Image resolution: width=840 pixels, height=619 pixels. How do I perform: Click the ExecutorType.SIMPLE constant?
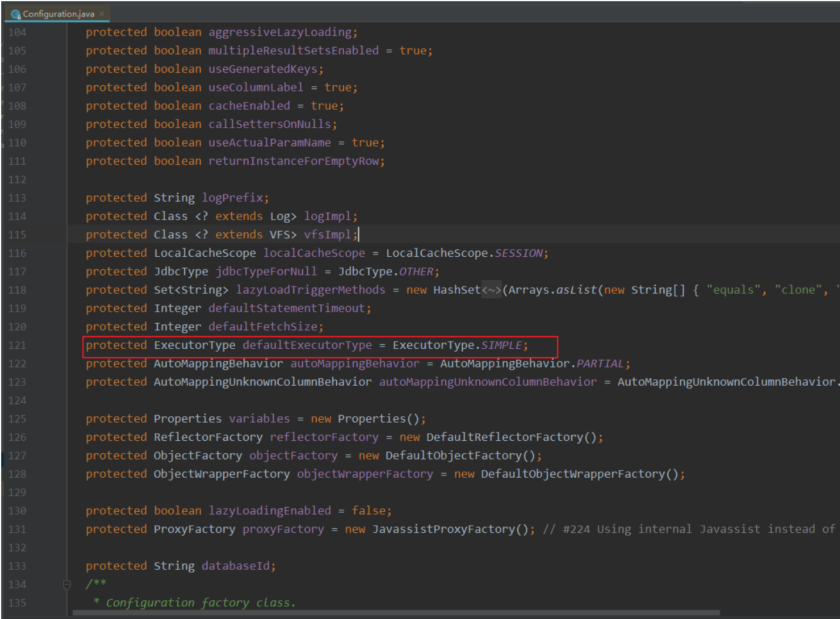pos(501,345)
